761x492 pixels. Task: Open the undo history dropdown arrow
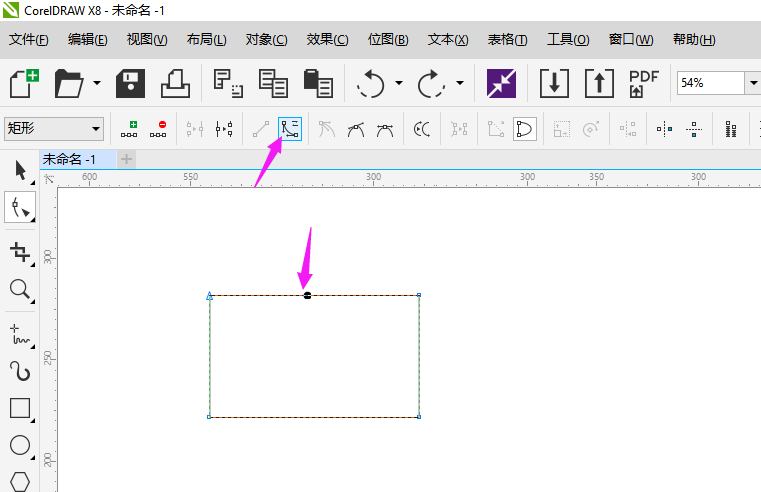pyautogui.click(x=399, y=83)
